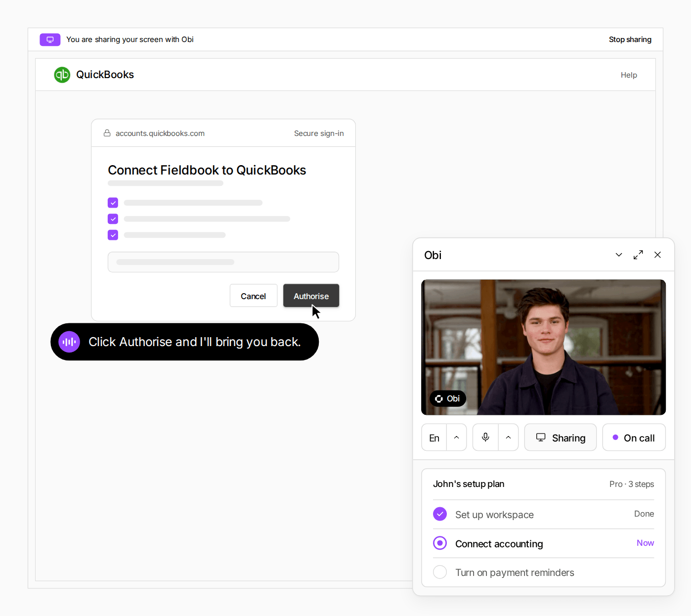This screenshot has height=616, width=691.
Task: Click the 'Connect Fieldbook to QuickBooks' heading
Action: tap(207, 170)
